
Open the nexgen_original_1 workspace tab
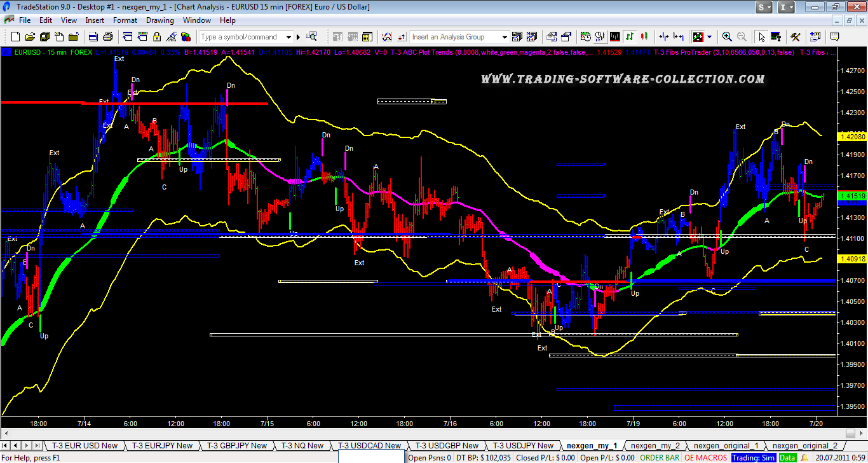click(725, 446)
